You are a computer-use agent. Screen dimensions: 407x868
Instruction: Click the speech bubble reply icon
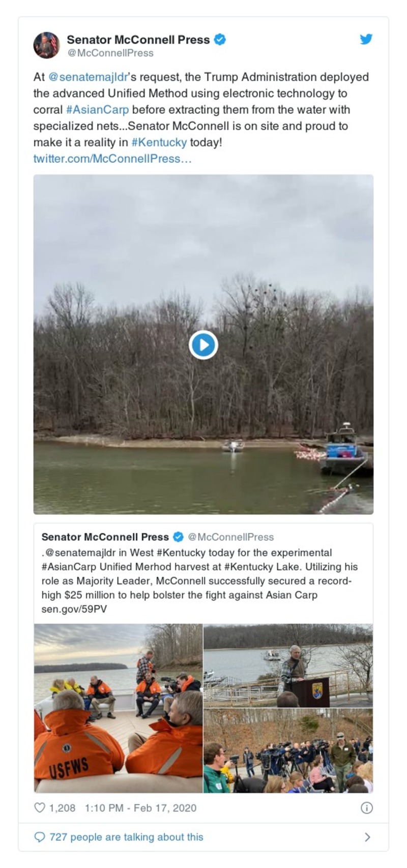[x=39, y=837]
